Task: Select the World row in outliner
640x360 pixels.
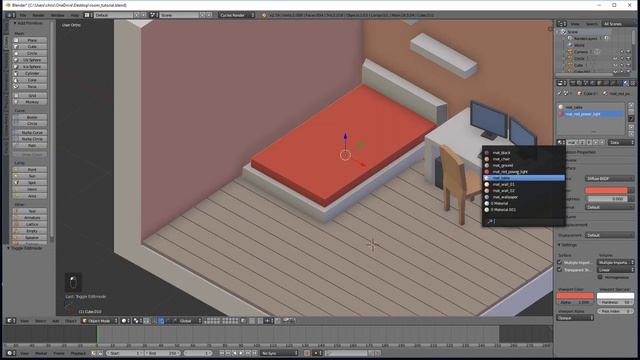Action: [579, 45]
